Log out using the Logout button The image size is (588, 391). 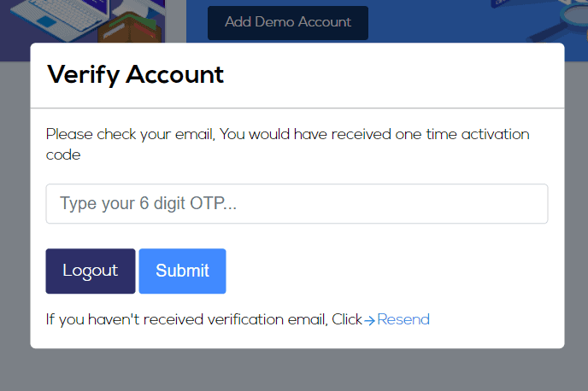(91, 271)
